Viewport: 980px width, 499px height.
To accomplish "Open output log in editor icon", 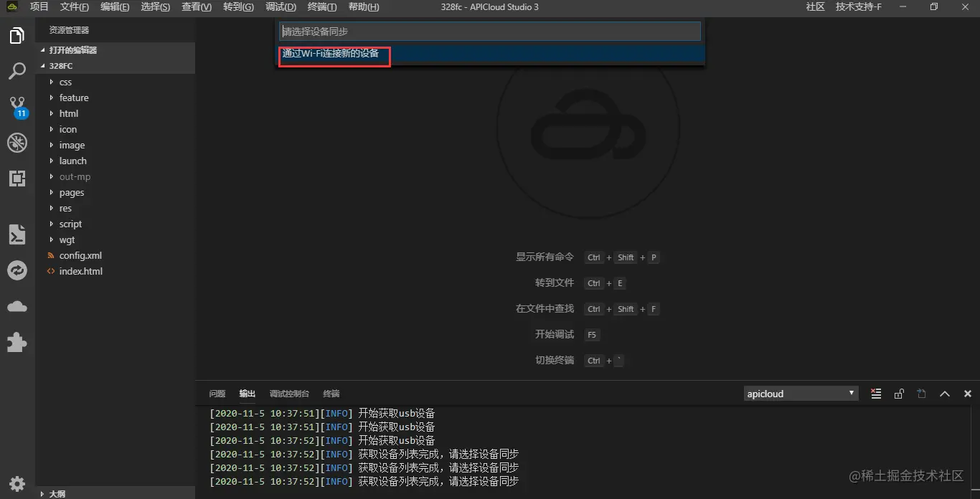I will tap(922, 394).
